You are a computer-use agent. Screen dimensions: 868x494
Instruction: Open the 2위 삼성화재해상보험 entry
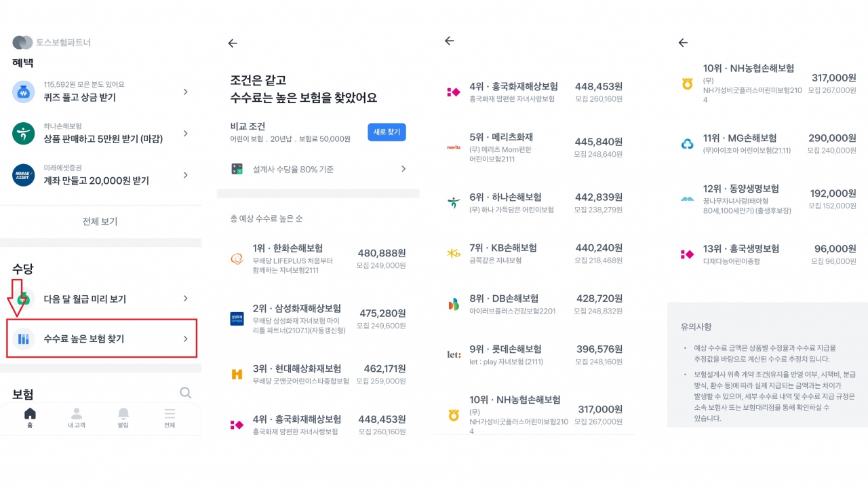point(317,318)
